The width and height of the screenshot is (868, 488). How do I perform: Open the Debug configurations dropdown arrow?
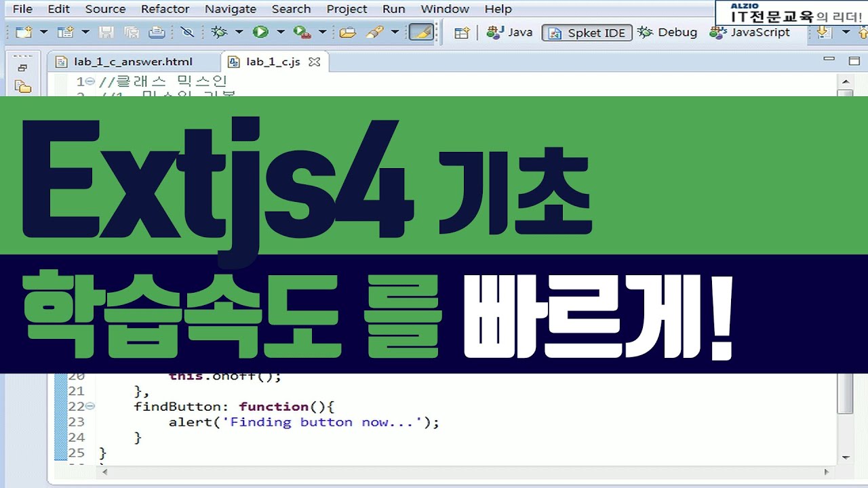coord(239,32)
